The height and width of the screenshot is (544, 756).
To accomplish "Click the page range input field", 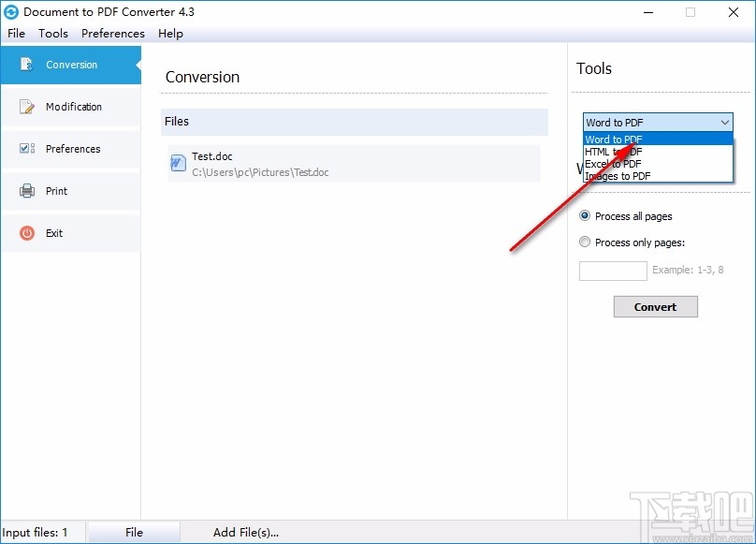I will click(x=613, y=271).
